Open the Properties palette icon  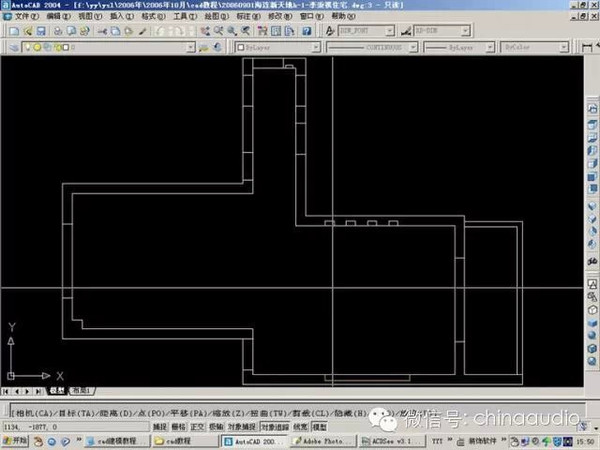[262, 31]
